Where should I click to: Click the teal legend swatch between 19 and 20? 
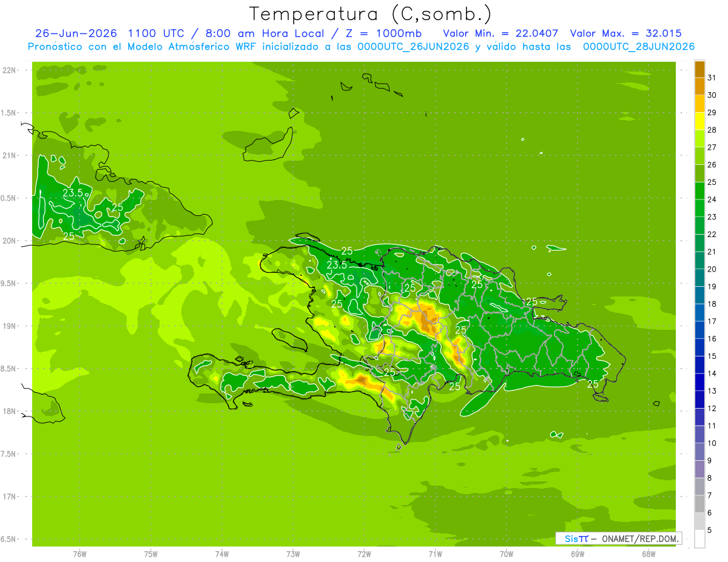[699, 278]
